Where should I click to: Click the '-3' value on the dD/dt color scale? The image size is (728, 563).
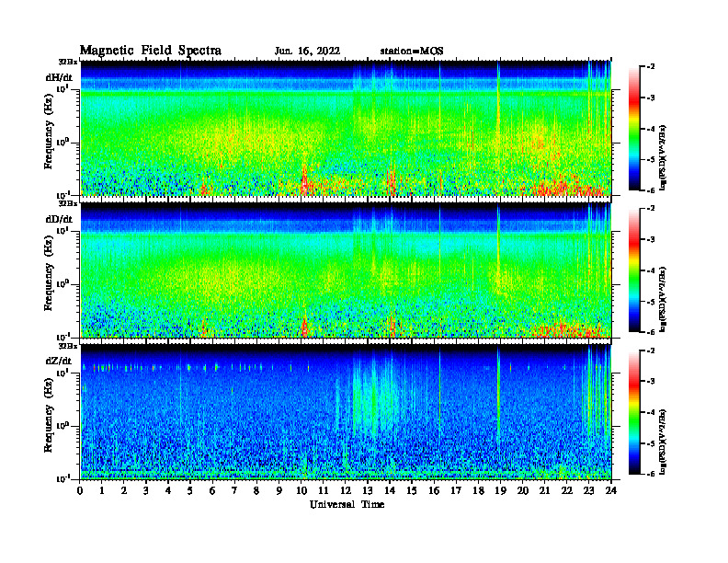651,240
